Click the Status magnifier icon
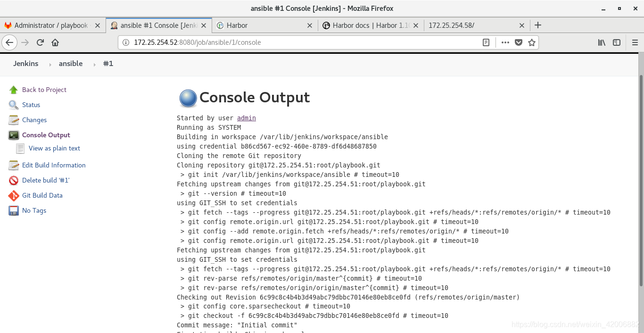This screenshot has height=333, width=644. pos(14,105)
